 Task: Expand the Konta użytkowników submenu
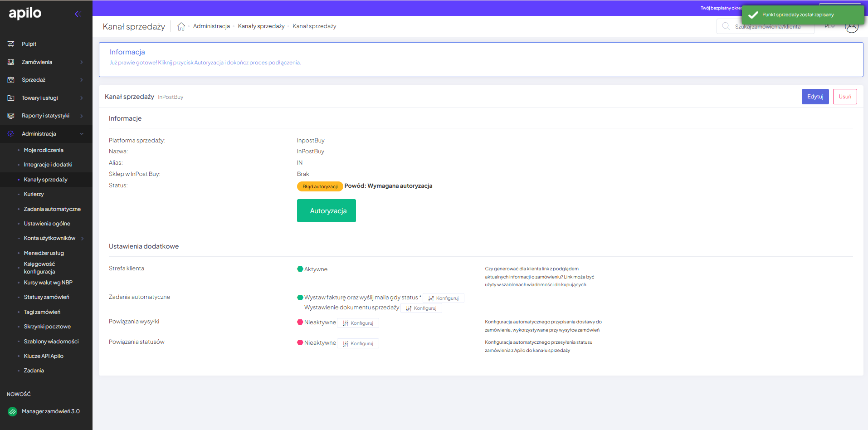coord(82,238)
